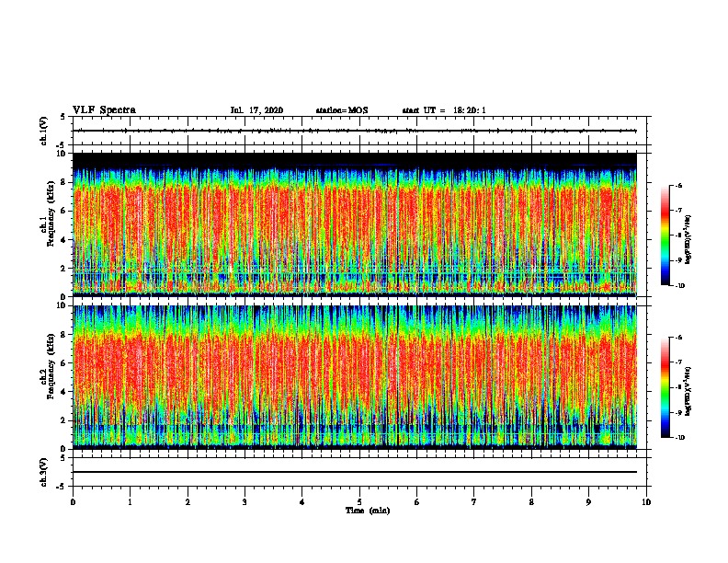The width and height of the screenshot is (728, 563).
Task: Click the ch.1 waveform trace panel
Action: pyautogui.click(x=359, y=131)
